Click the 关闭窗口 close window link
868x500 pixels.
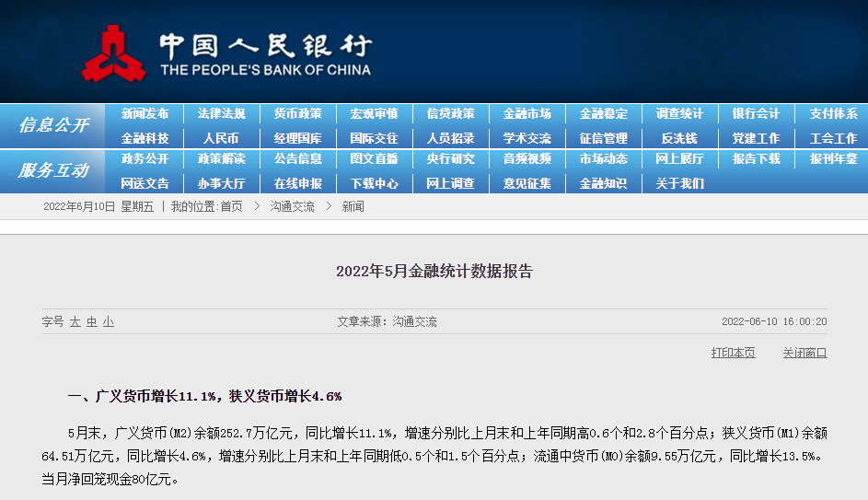click(804, 353)
